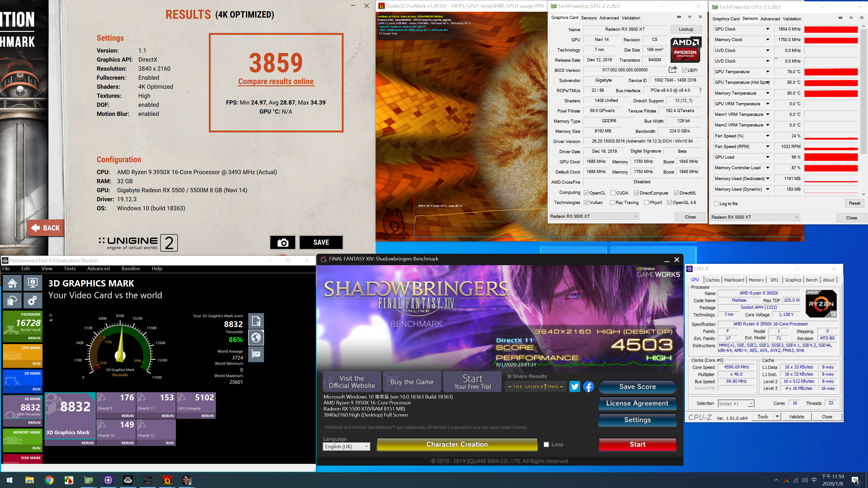The height and width of the screenshot is (488, 868).
Task: Expand GPU Temperature sensor dropdown
Action: pyautogui.click(x=768, y=72)
